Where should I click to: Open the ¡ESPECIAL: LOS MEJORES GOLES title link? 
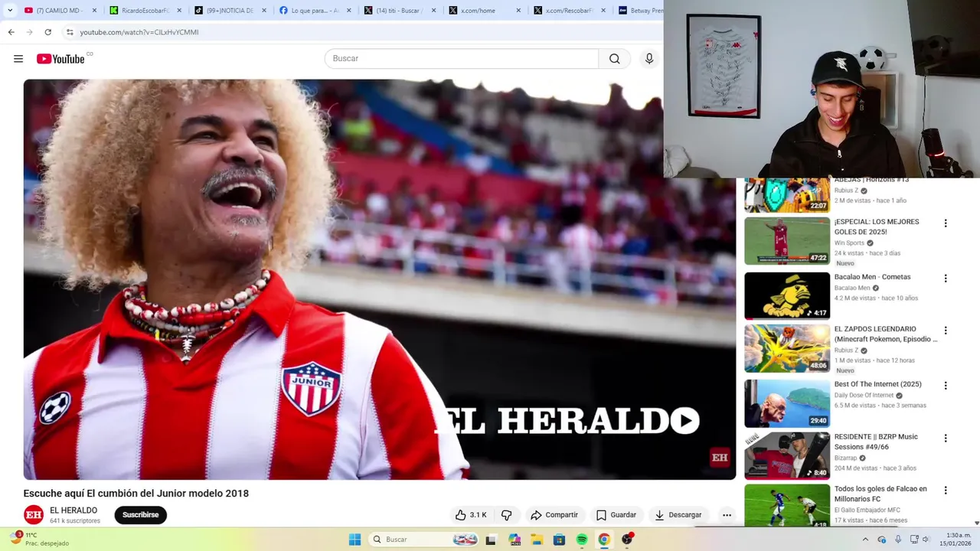click(877, 227)
